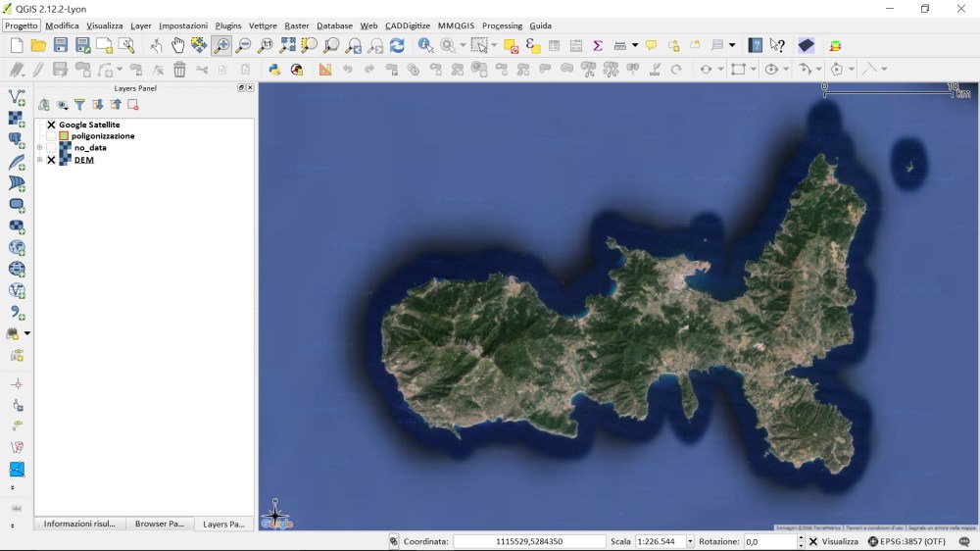The image size is (980, 551).
Task: Select the Pan Map hand tool
Action: tap(177, 45)
